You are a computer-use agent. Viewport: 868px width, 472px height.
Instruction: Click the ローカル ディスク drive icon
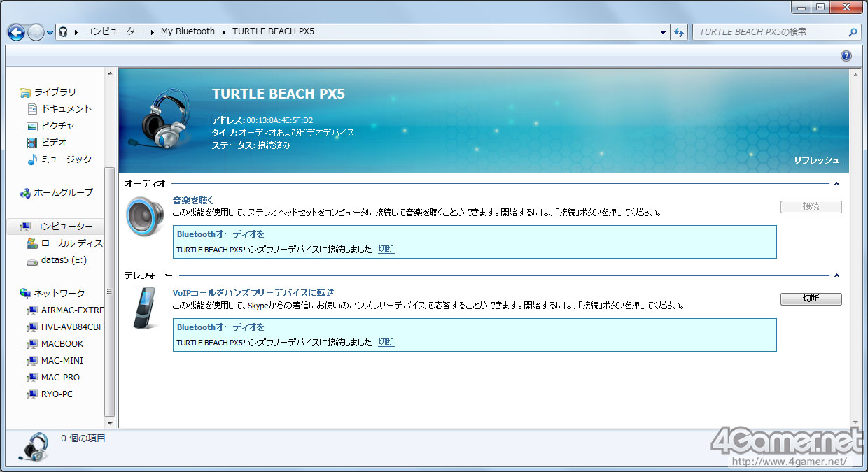pyautogui.click(x=32, y=243)
